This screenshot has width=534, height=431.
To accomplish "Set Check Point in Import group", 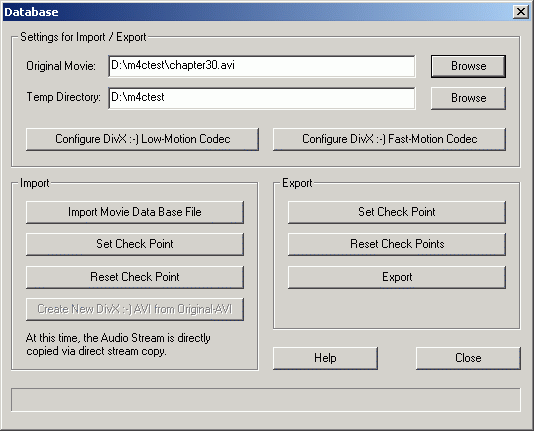I will 135,244.
